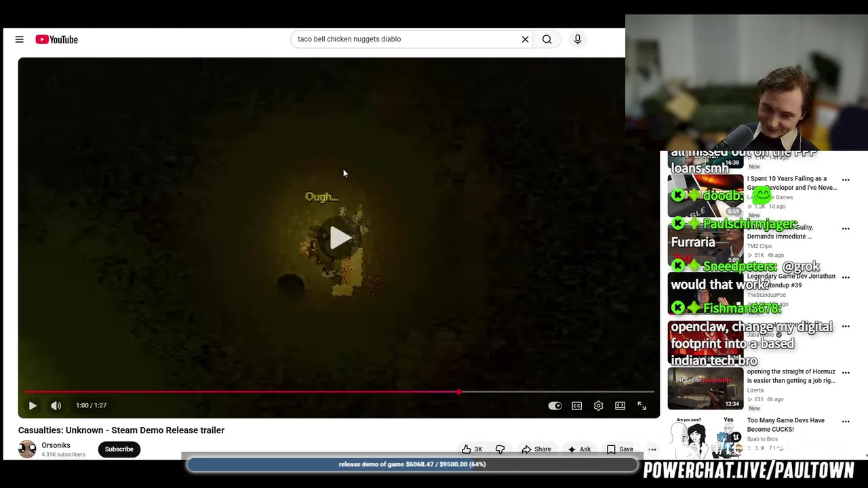Open player settings gear menu
This screenshot has width=868, height=488.
click(x=598, y=405)
